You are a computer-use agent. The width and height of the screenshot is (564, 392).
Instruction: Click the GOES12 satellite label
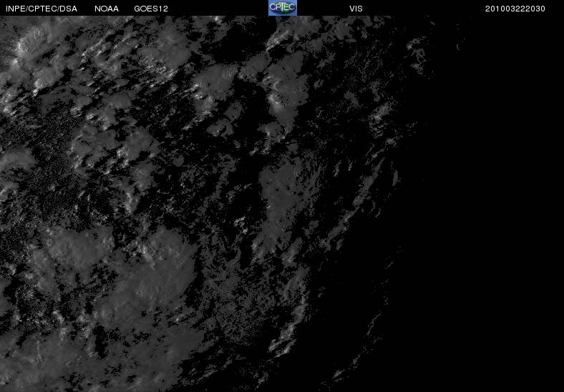151,9
